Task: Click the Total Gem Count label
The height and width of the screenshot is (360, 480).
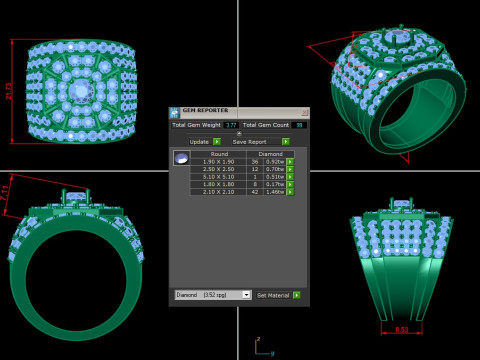Action: pos(266,125)
